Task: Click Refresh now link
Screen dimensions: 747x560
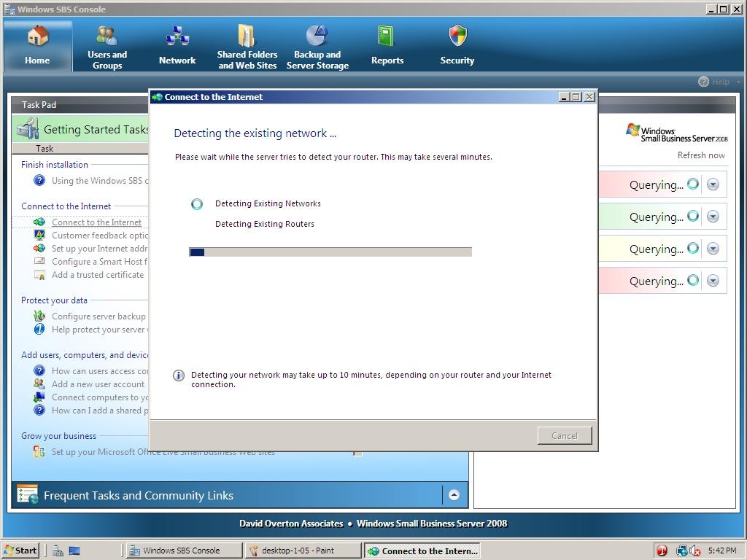Action: click(x=701, y=155)
